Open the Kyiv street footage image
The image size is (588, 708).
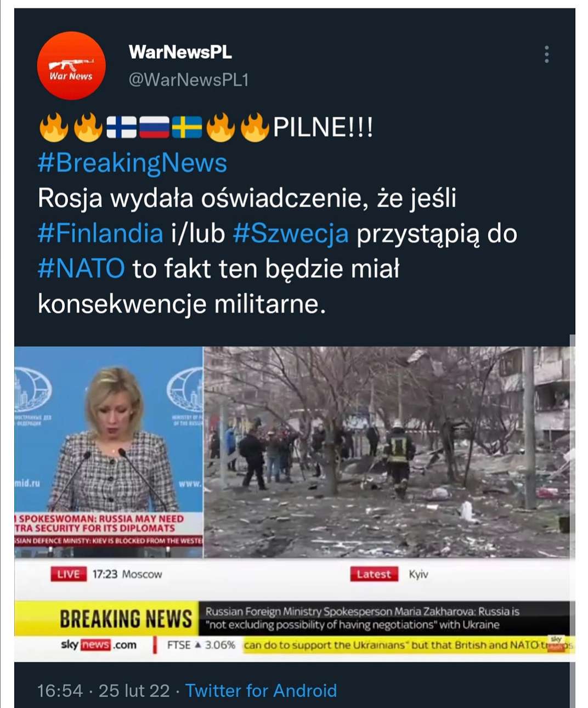[387, 452]
